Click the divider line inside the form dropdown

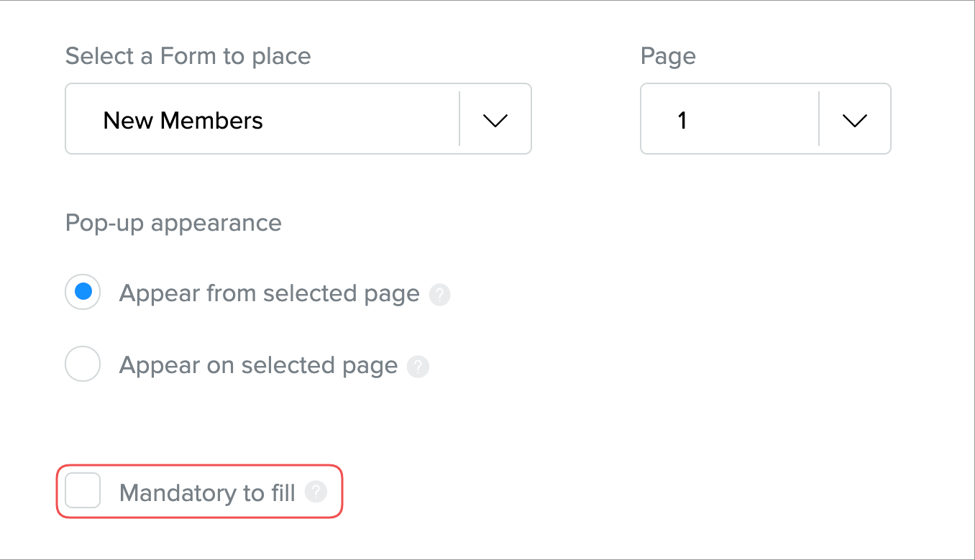[x=459, y=119]
